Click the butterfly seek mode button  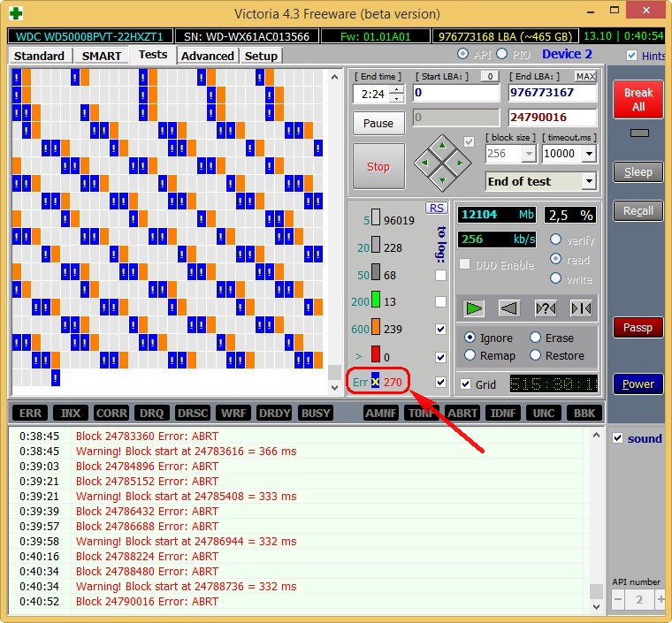point(582,308)
